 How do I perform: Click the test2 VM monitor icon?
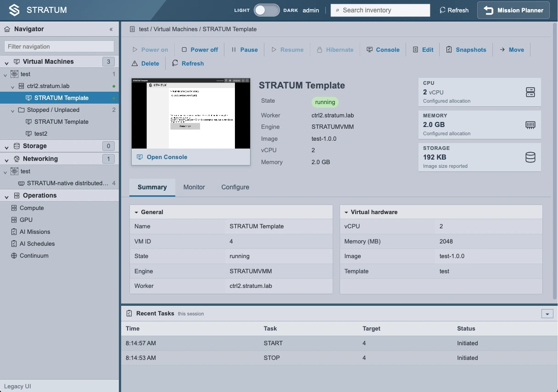coord(28,133)
